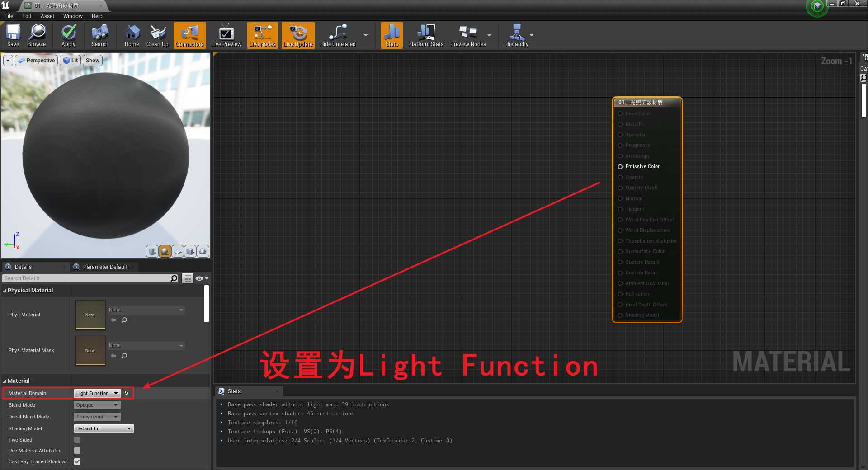Change the Blend Mode from Opaque
Image resolution: width=868 pixels, height=470 pixels.
[96, 405]
